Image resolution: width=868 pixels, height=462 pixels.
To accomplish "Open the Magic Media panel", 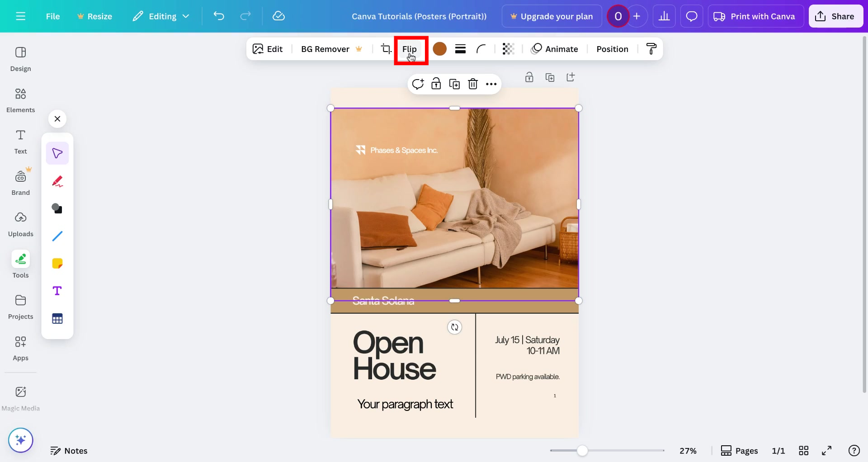I will click(20, 397).
